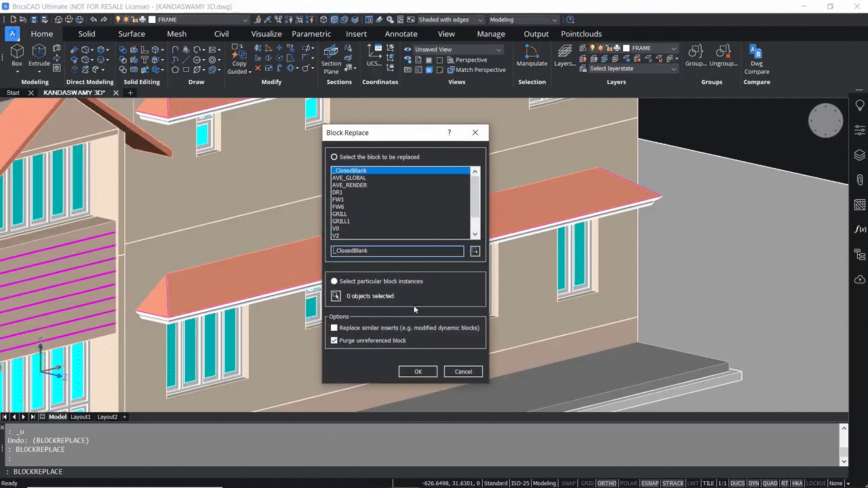Open Dwg Compare tool

coord(757,60)
